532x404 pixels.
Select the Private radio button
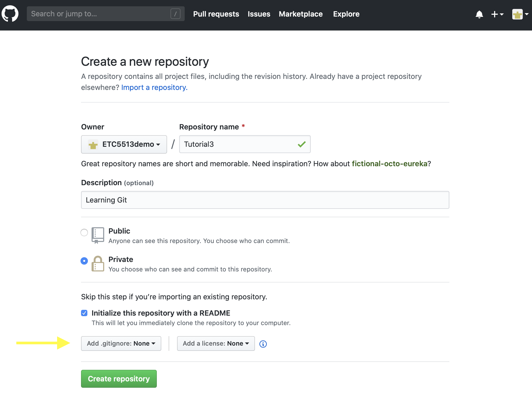point(84,261)
